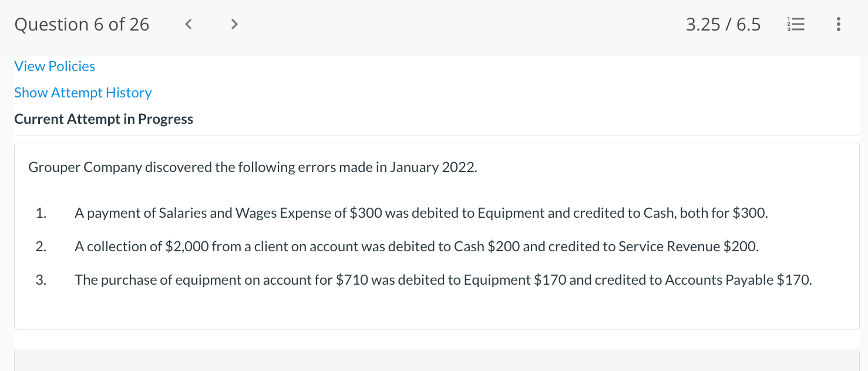This screenshot has height=371, width=868.
Task: Open View Policies
Action: pyautogui.click(x=54, y=66)
